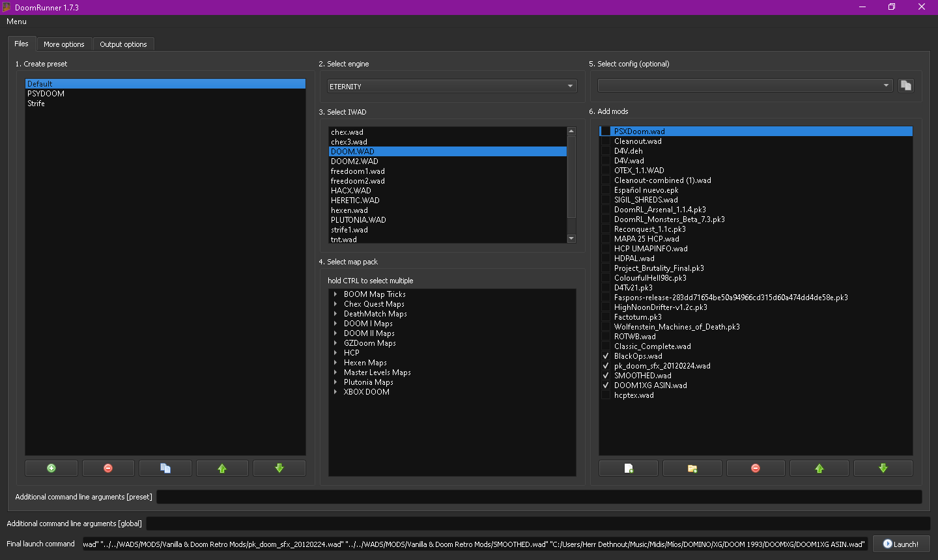Click the DoomRunner app icon in the title bar
The image size is (938, 560).
(x=7, y=7)
